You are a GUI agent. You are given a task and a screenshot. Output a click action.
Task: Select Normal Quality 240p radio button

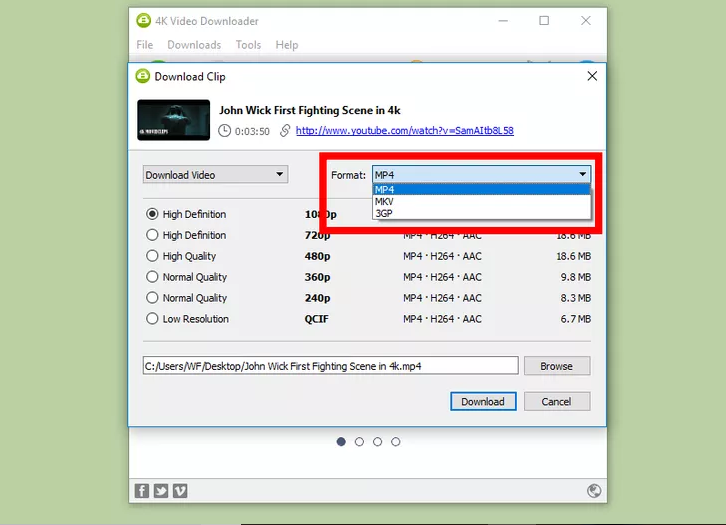point(152,298)
